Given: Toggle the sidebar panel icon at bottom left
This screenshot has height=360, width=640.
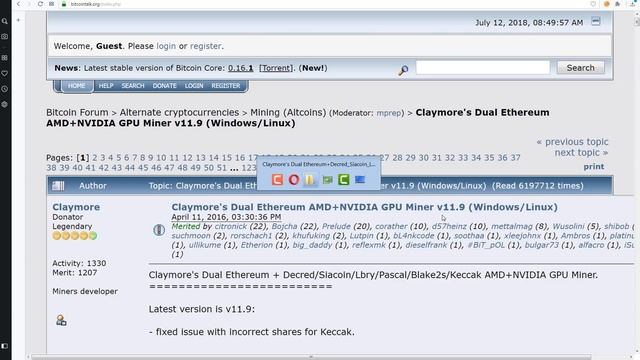Looking at the screenshot, I should click(4, 346).
